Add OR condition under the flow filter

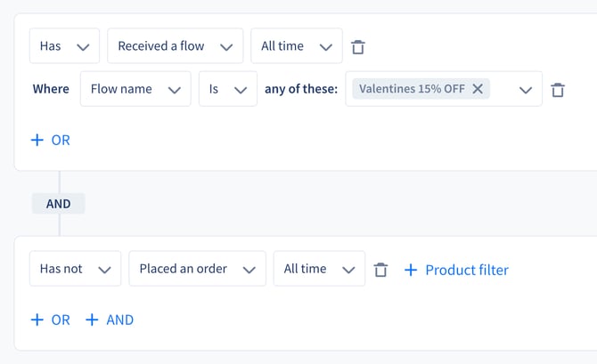coord(51,140)
